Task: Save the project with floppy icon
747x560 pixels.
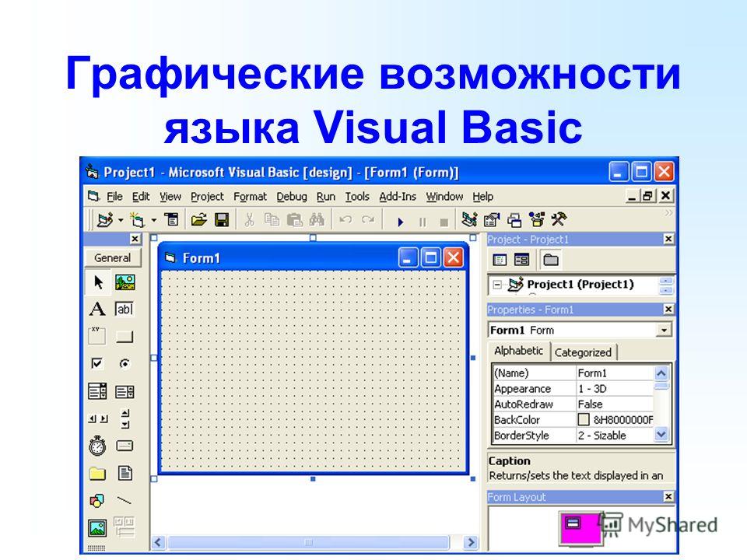Action: pos(222,219)
